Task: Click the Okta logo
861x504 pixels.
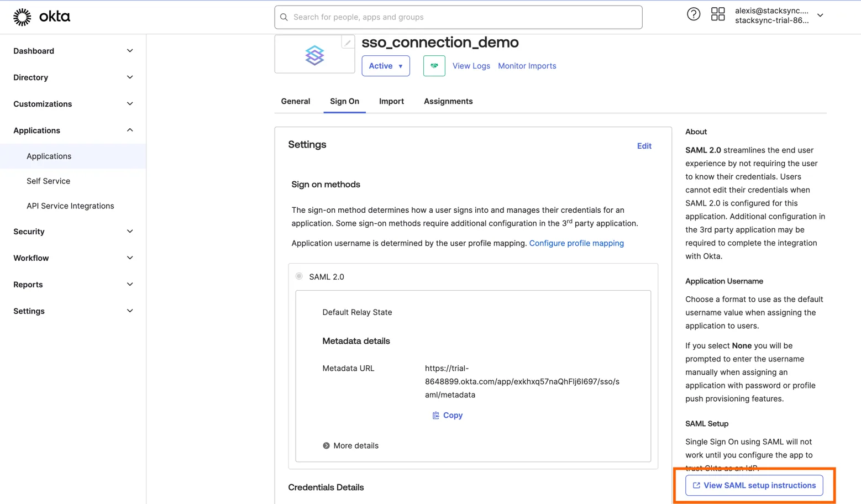Action: (x=41, y=17)
